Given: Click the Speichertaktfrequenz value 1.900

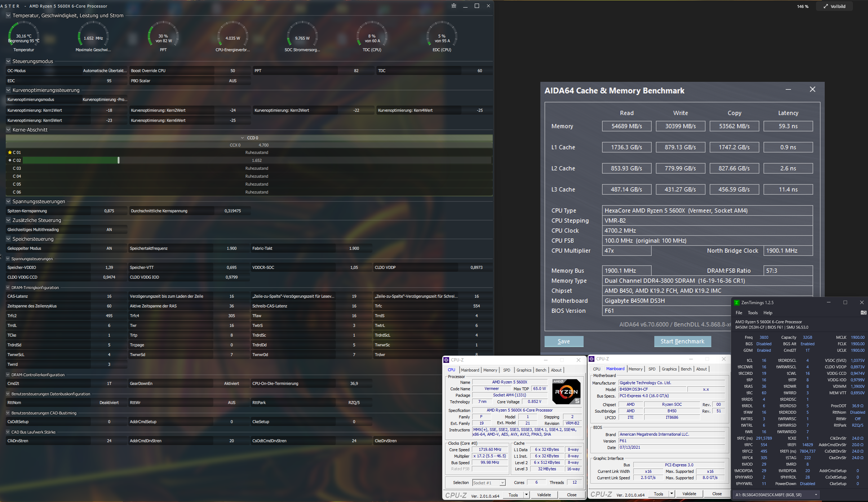Looking at the screenshot, I should click(x=232, y=248).
